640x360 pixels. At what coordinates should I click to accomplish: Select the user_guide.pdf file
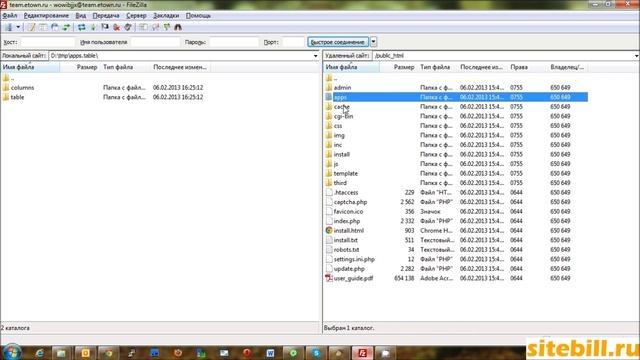[353, 278]
